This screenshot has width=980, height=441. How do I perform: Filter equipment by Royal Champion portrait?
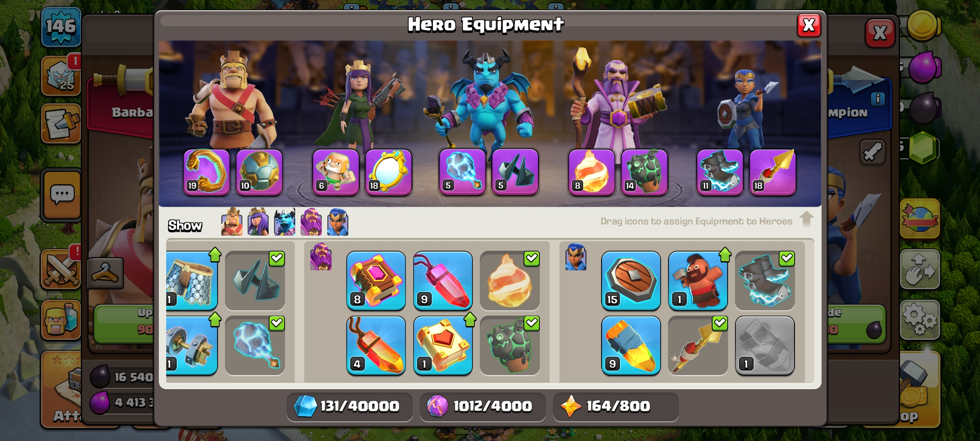tap(338, 222)
